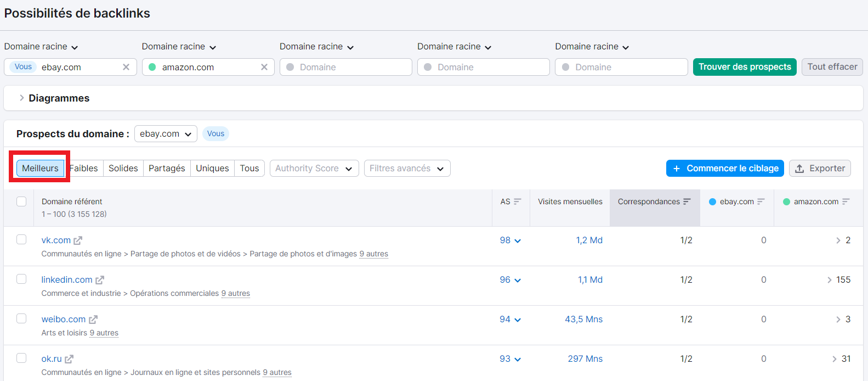The height and width of the screenshot is (381, 868).
Task: Clear the amazon.com domain with its X icon
Action: [x=264, y=67]
